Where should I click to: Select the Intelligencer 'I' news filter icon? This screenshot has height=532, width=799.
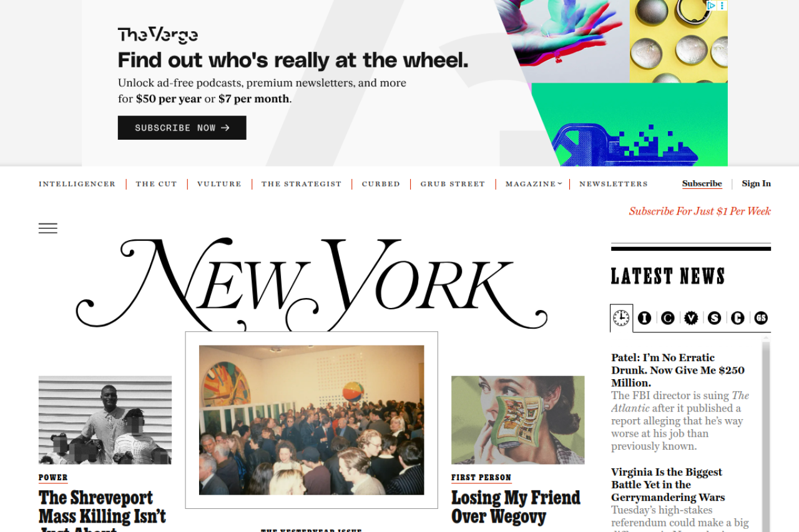644,318
